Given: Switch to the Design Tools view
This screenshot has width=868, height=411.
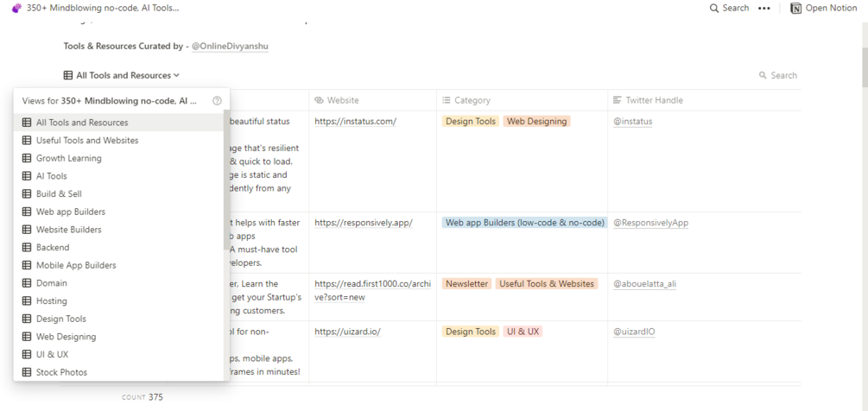Looking at the screenshot, I should click(x=60, y=319).
